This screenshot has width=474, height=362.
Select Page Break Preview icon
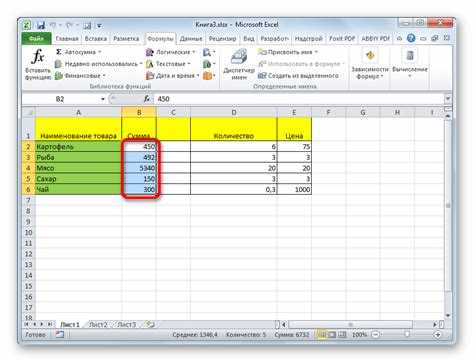pos(342,334)
